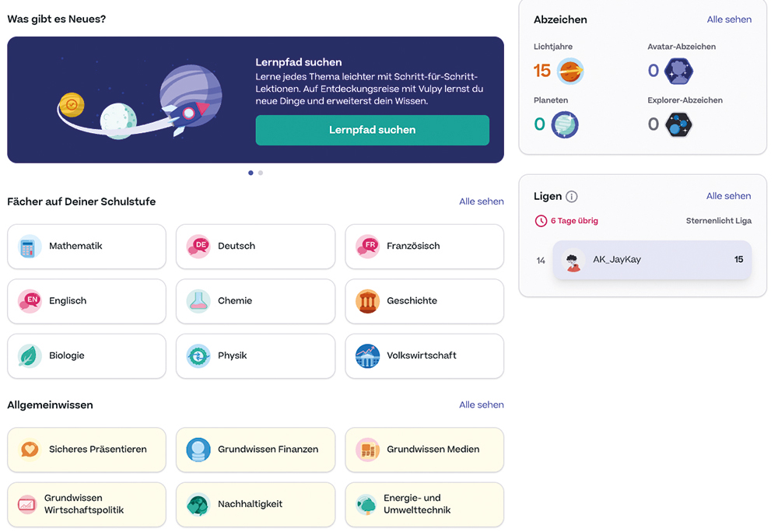
Task: Open the Volkswirtschaft subject card
Action: pos(425,356)
